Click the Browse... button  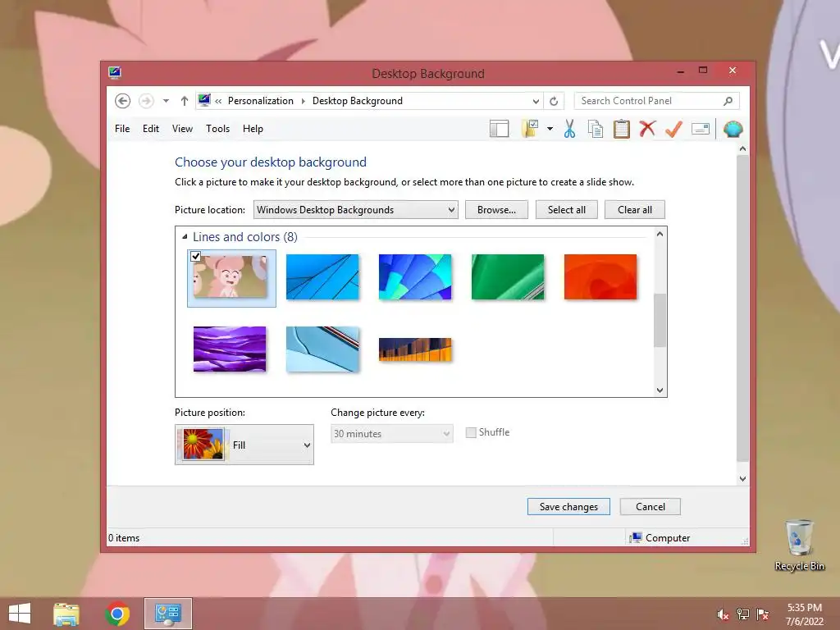[496, 210]
